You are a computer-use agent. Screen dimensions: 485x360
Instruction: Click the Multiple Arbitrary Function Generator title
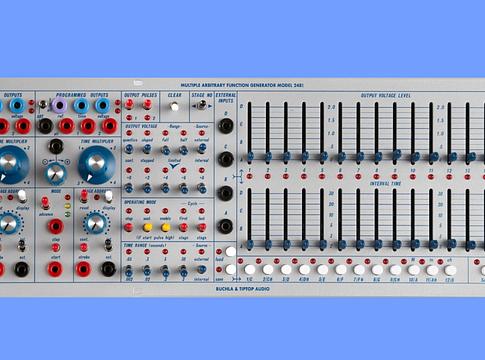tap(242, 85)
